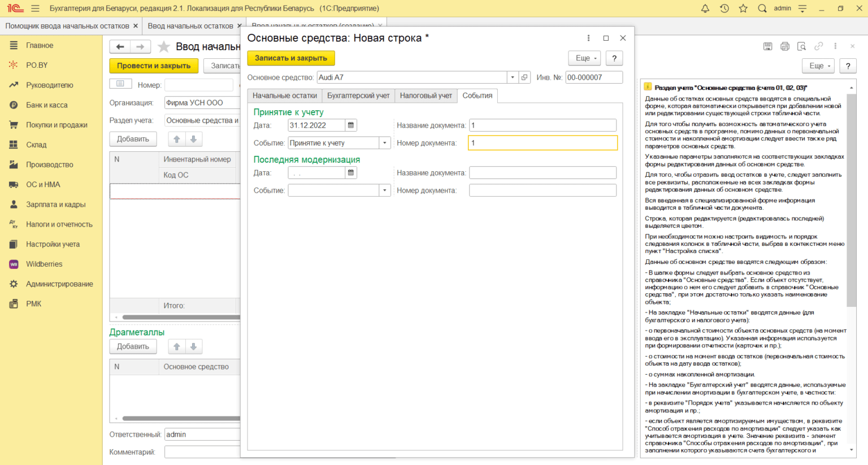This screenshot has width=868, height=465.
Task: Open the history clock icon
Action: [x=724, y=8]
